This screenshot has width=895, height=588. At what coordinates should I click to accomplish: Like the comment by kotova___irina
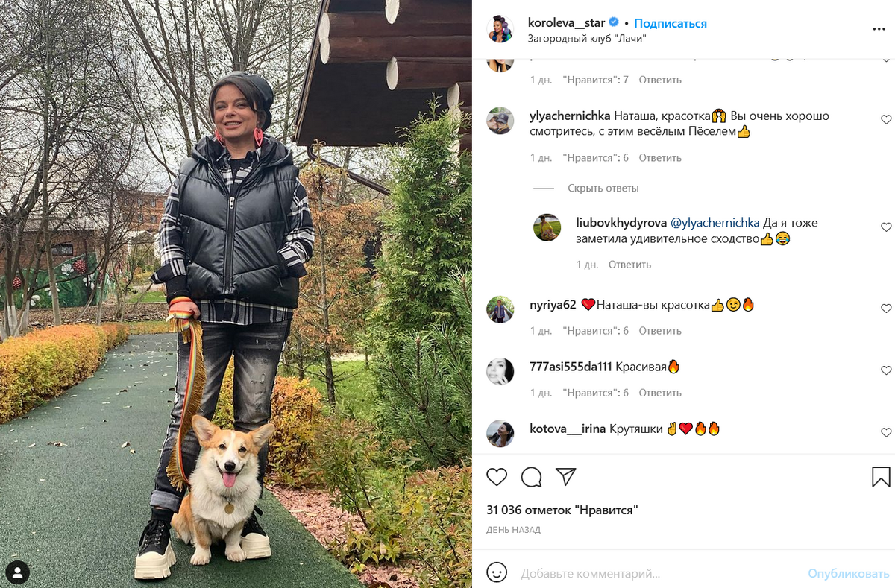(x=886, y=432)
